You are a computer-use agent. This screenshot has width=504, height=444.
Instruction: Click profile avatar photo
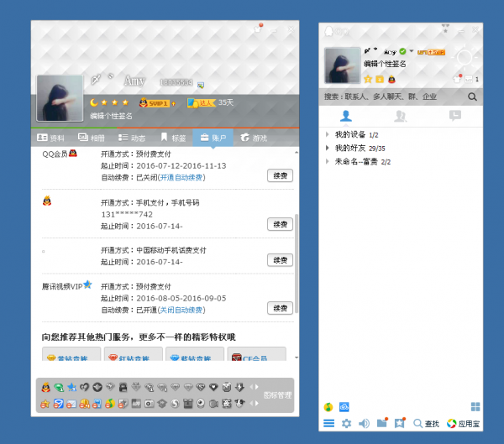[60, 98]
